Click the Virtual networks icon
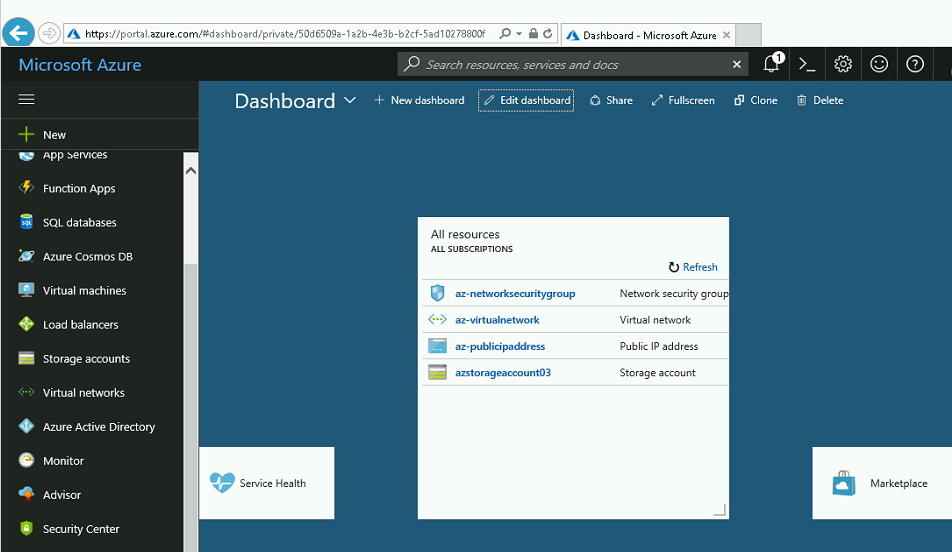952x552 pixels. [x=26, y=392]
